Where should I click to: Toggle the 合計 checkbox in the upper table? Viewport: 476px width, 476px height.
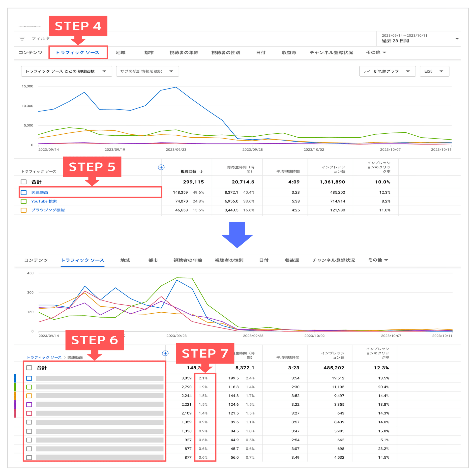pyautogui.click(x=24, y=182)
